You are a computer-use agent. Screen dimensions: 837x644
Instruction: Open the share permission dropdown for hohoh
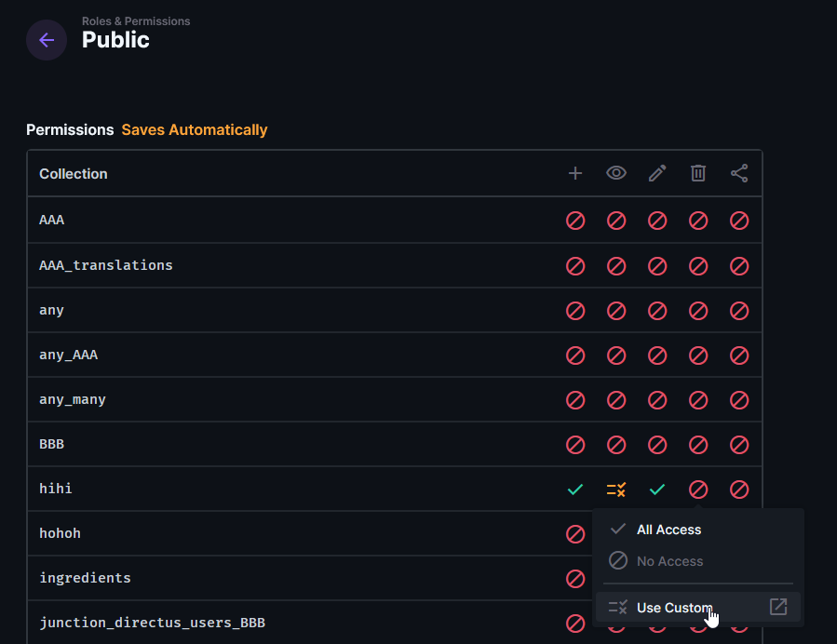coord(739,533)
